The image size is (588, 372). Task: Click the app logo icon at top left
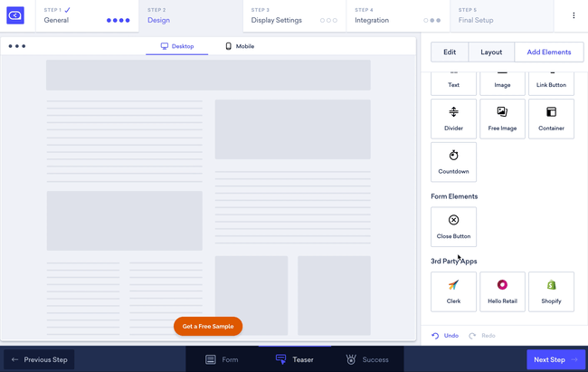pyautogui.click(x=15, y=15)
